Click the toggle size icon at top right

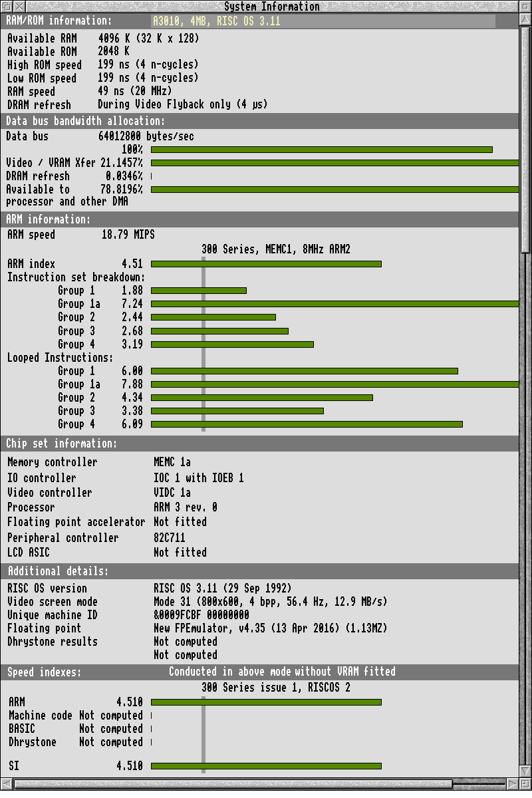[x=525, y=7]
